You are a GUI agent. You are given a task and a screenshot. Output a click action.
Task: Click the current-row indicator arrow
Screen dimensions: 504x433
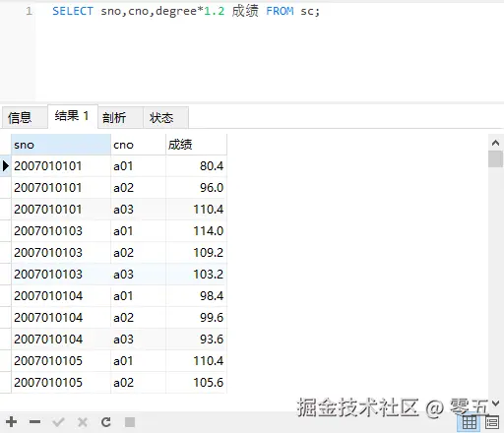6,166
